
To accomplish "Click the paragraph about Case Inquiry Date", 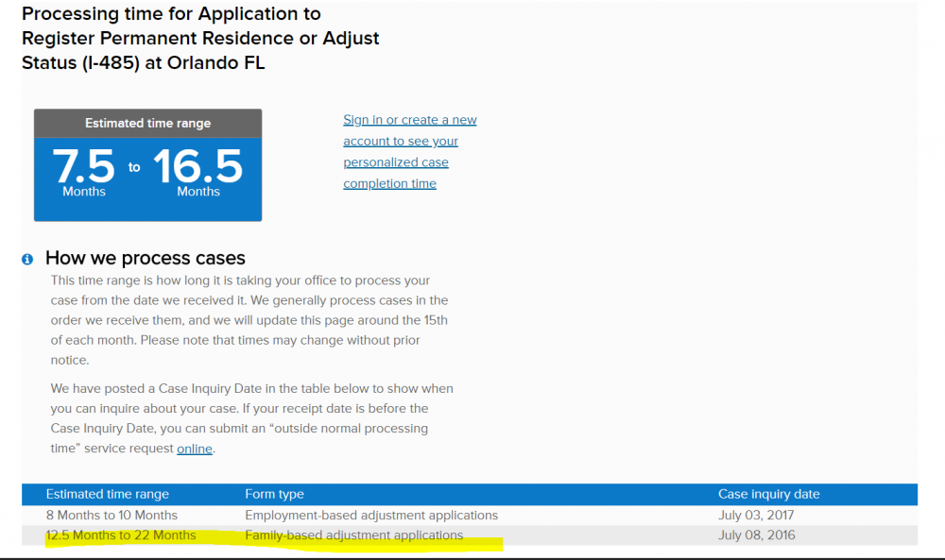I will point(252,418).
